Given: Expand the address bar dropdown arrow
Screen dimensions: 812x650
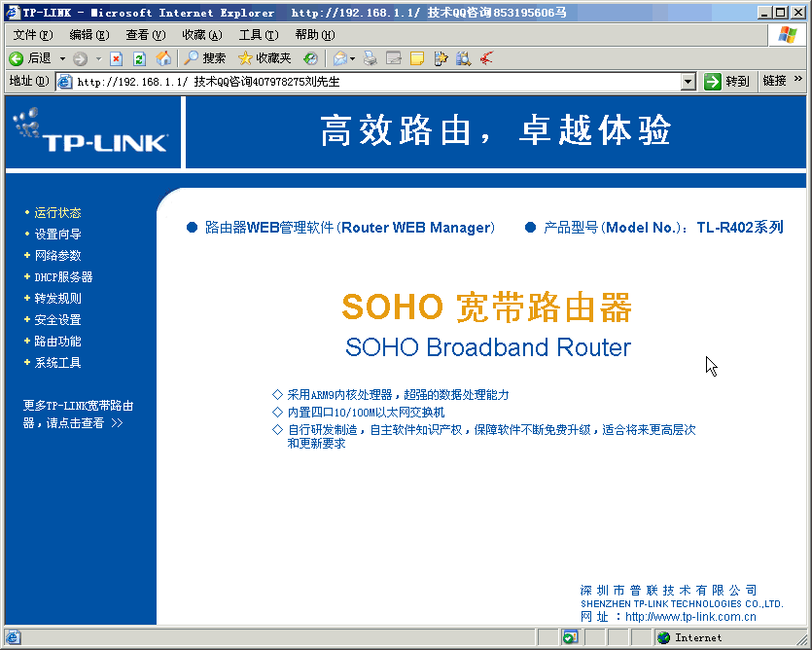Looking at the screenshot, I should coord(688,82).
